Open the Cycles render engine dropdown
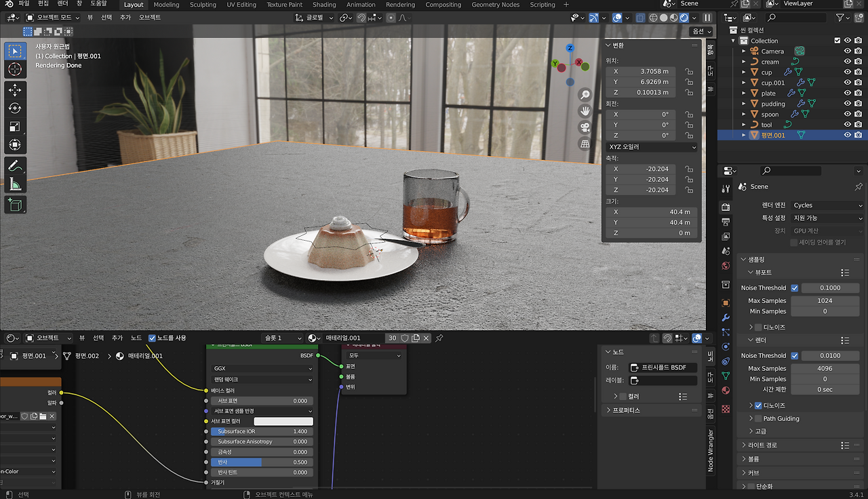The height and width of the screenshot is (499, 868). point(827,205)
